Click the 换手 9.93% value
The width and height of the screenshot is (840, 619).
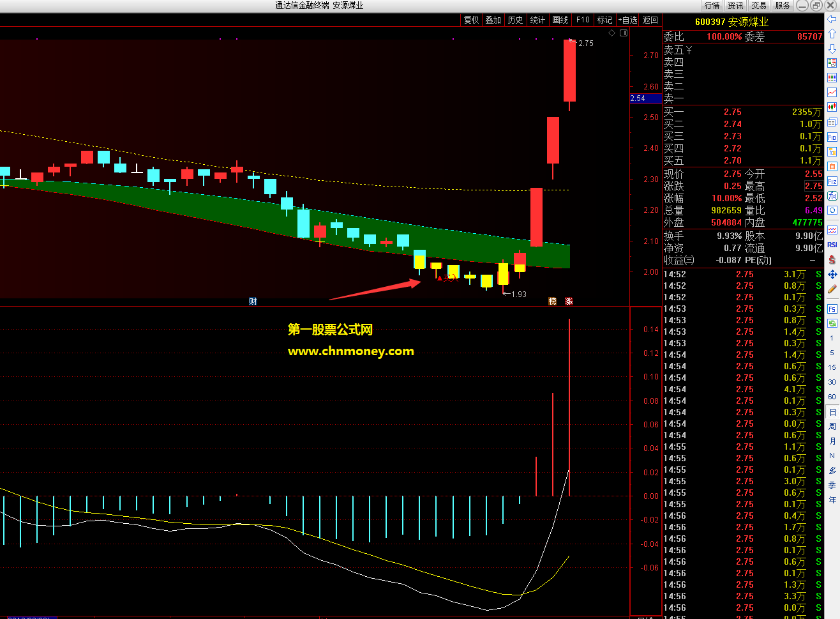pos(729,236)
